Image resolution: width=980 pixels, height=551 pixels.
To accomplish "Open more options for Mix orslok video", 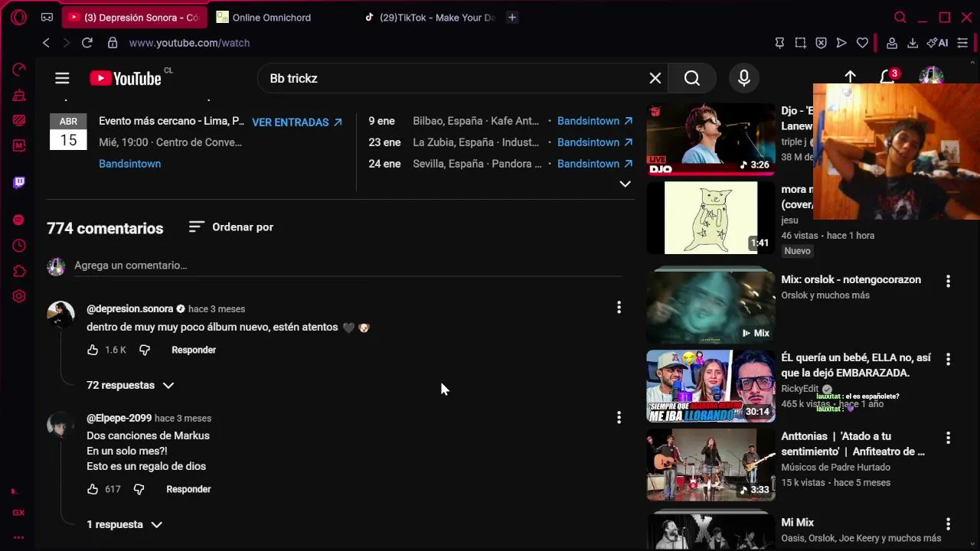I will tap(948, 281).
